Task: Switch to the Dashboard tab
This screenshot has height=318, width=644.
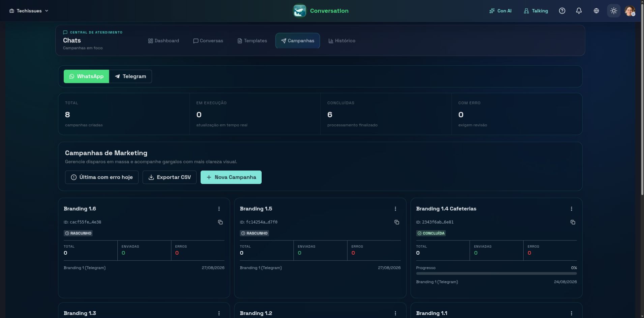Action: (164, 41)
